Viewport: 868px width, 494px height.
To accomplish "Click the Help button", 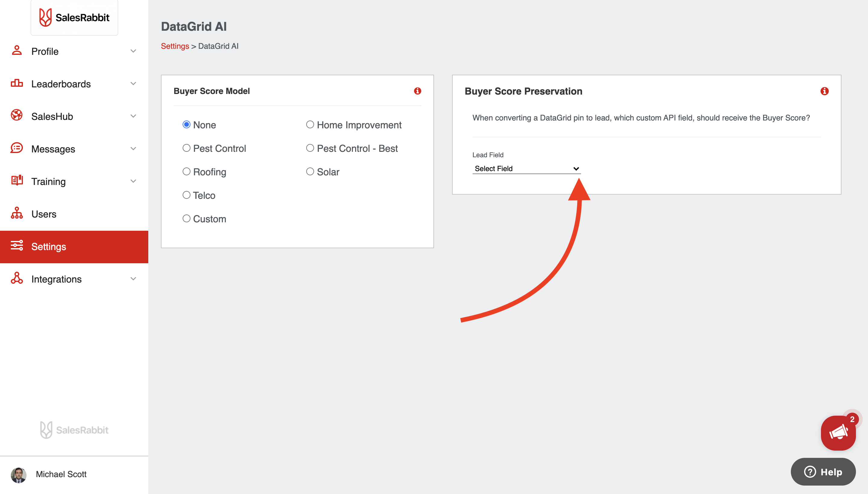I will pyautogui.click(x=823, y=472).
